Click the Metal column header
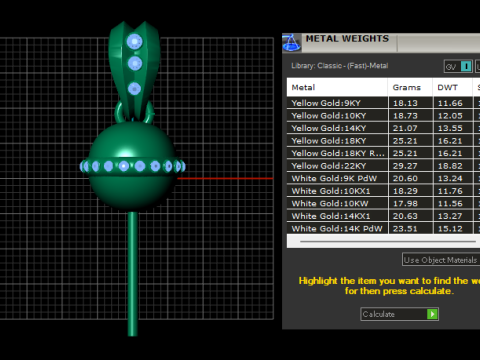The width and height of the screenshot is (480, 360). pyautogui.click(x=337, y=87)
